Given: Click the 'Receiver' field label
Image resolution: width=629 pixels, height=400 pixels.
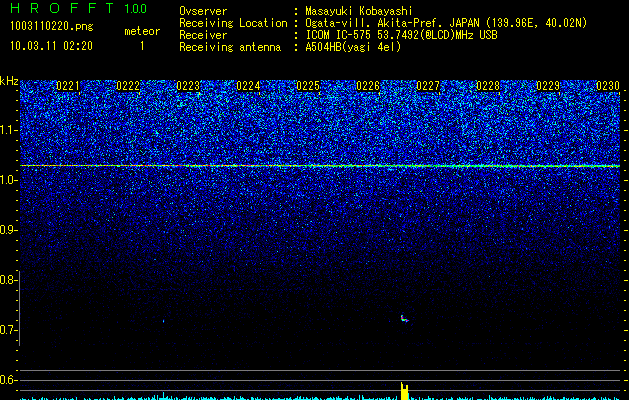Looking at the screenshot, I should [x=203, y=35].
